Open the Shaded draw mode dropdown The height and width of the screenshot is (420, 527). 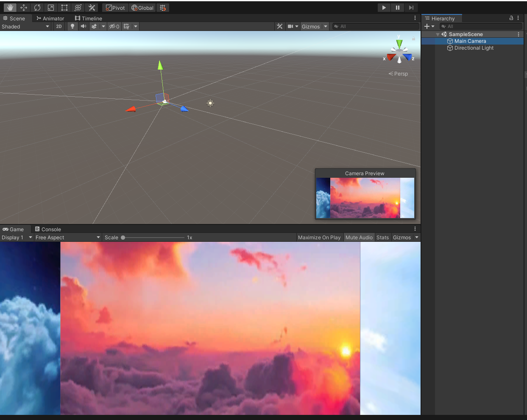coord(25,26)
